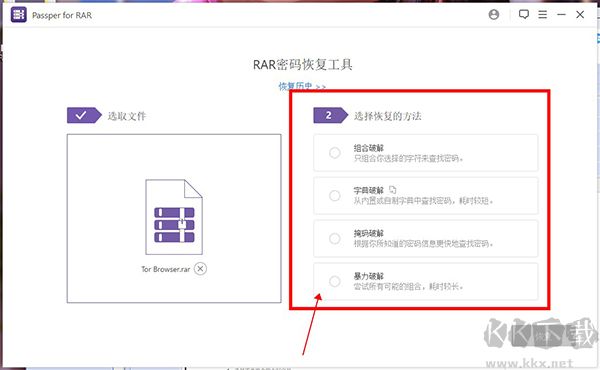This screenshot has width=600, height=370.
Task: Click the 尝试所有可能的组合 description
Action: (x=408, y=286)
